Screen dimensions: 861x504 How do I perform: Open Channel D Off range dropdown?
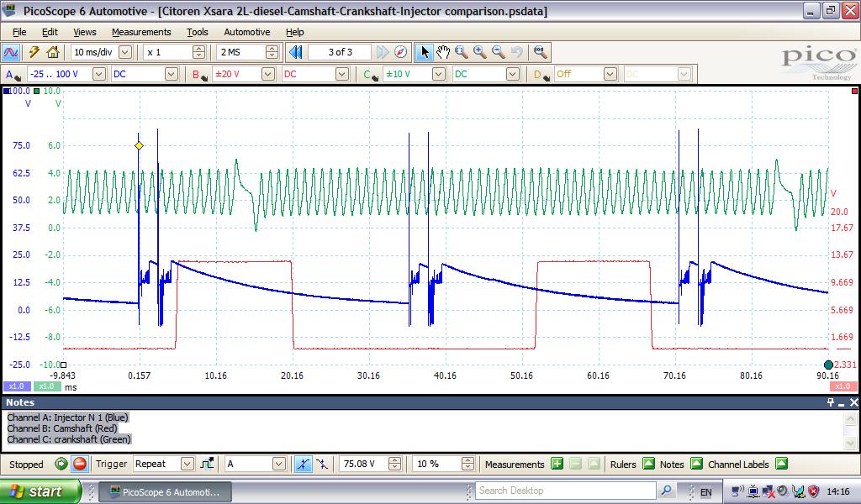point(610,74)
